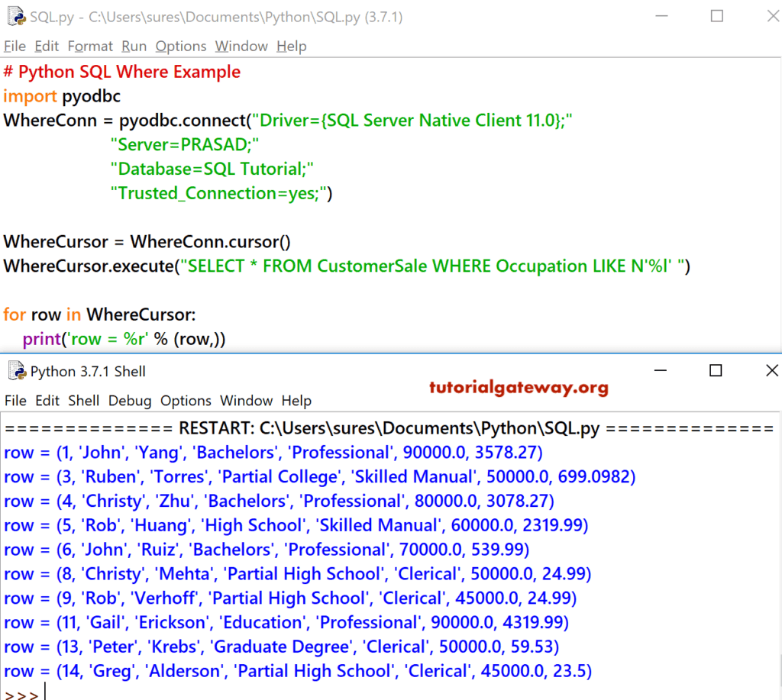Viewport: 782px width, 700px height.
Task: Open the Format menu in SQL.py window
Action: tap(90, 46)
